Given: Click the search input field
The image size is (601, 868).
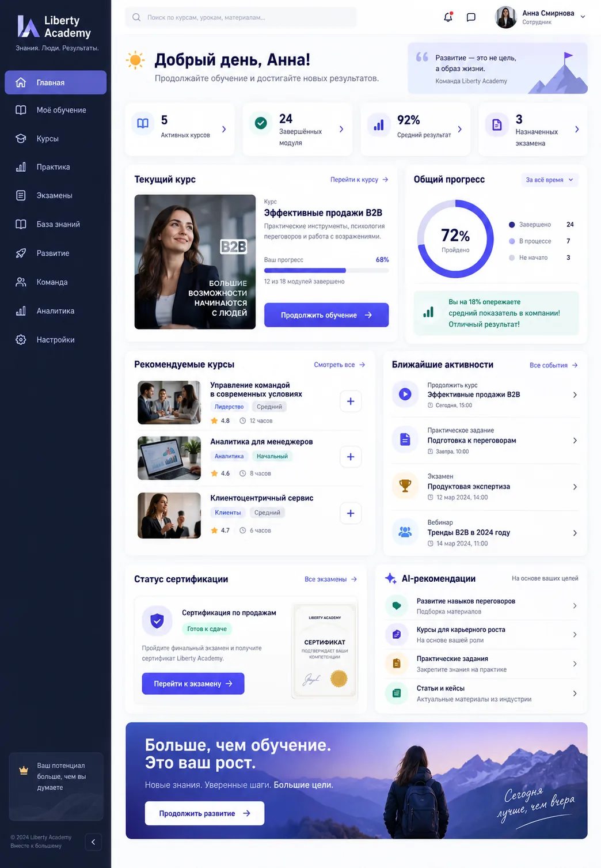Looking at the screenshot, I should pos(241,17).
